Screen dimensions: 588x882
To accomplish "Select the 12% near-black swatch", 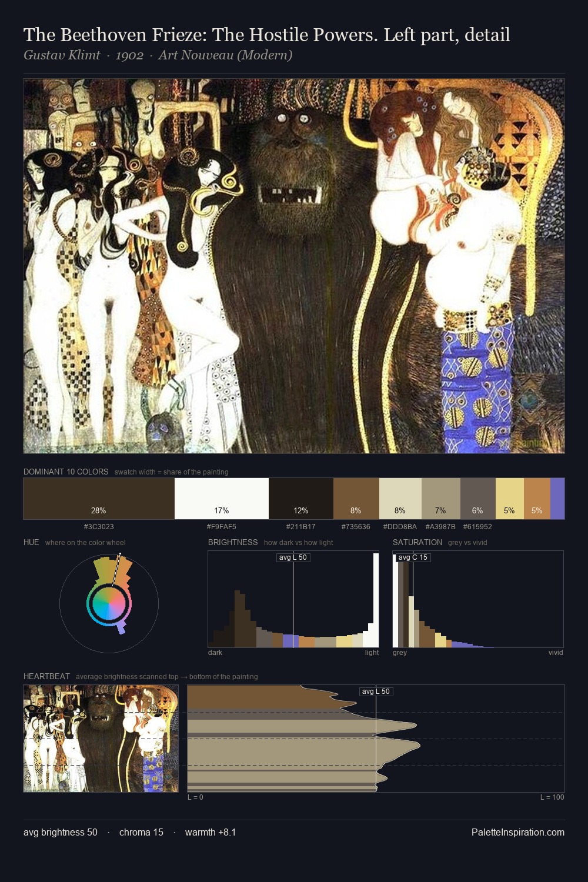I will (301, 499).
